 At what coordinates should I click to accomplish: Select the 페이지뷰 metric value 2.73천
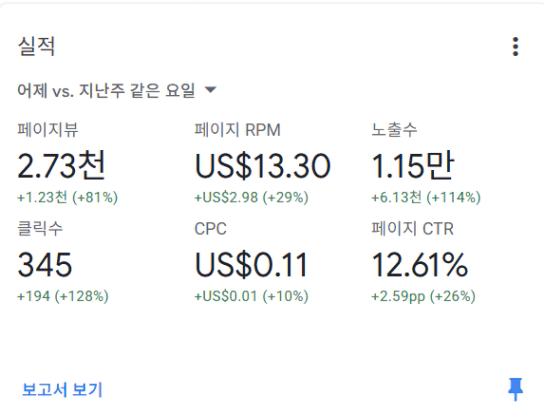(x=61, y=165)
